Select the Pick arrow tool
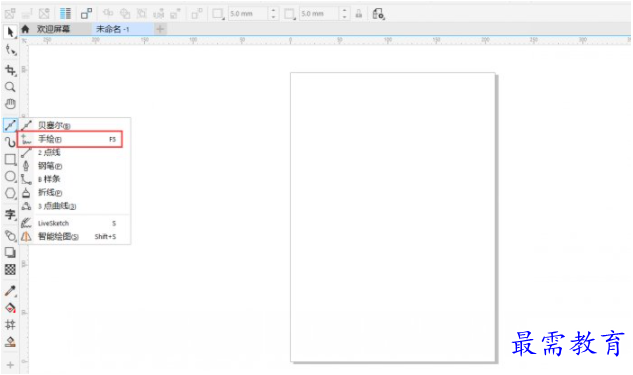The height and width of the screenshot is (375, 633). (x=10, y=31)
